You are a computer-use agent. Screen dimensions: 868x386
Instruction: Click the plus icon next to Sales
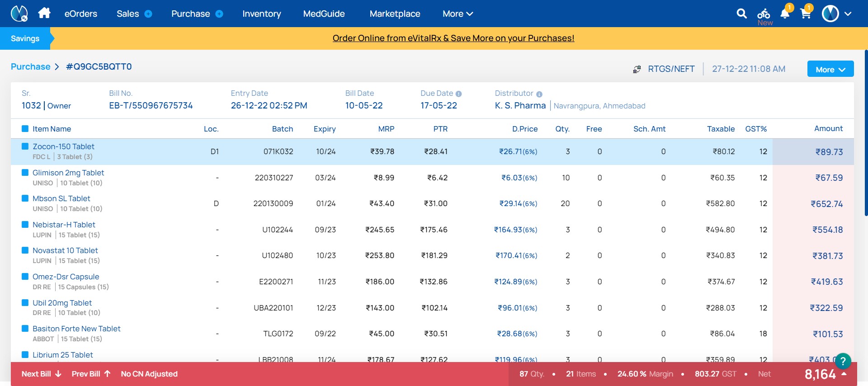pyautogui.click(x=148, y=14)
